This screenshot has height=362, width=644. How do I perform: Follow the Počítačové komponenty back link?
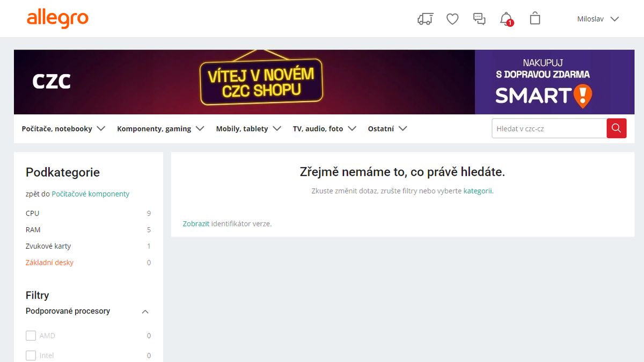click(90, 194)
